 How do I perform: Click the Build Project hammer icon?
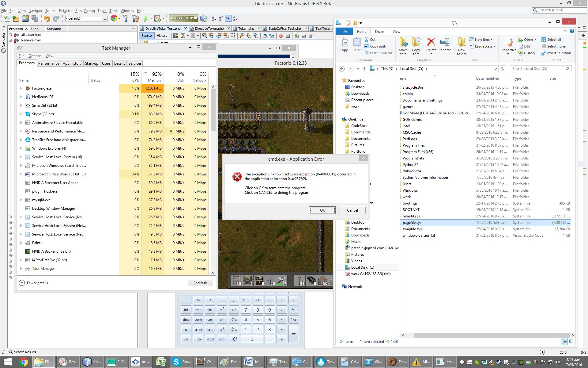coord(126,19)
